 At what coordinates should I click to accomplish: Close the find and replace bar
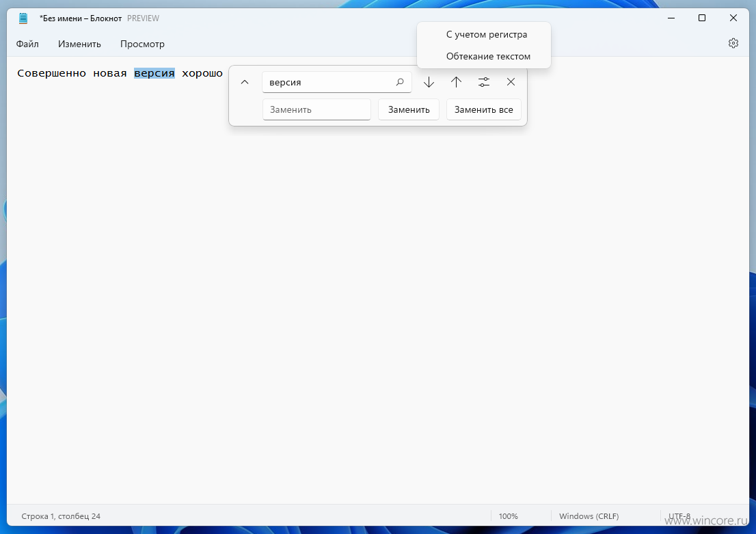pyautogui.click(x=511, y=82)
